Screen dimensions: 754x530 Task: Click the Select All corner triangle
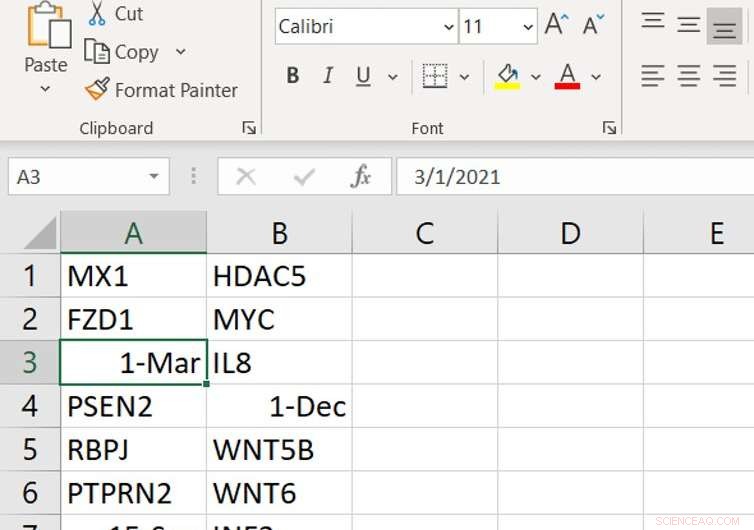[40, 232]
